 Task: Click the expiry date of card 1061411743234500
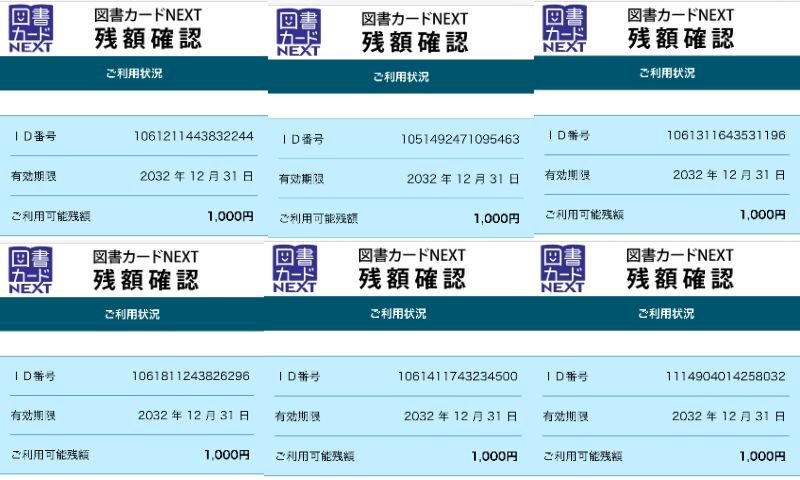tap(460, 416)
